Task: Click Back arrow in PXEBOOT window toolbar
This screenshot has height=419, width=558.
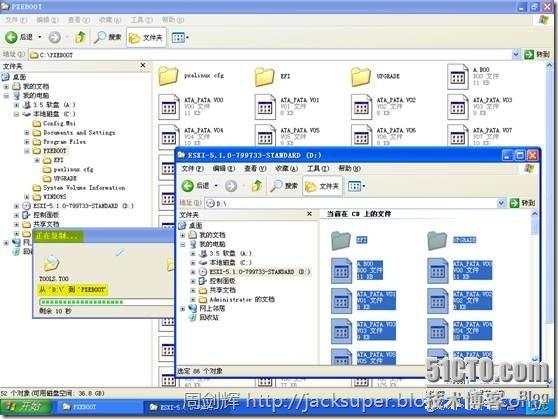Action: point(11,37)
